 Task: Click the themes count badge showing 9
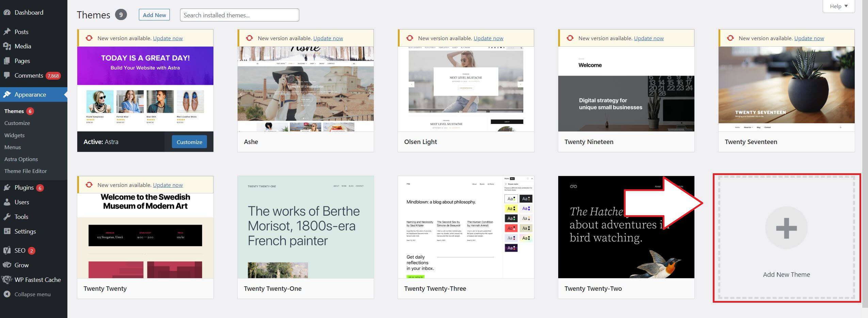coord(121,15)
